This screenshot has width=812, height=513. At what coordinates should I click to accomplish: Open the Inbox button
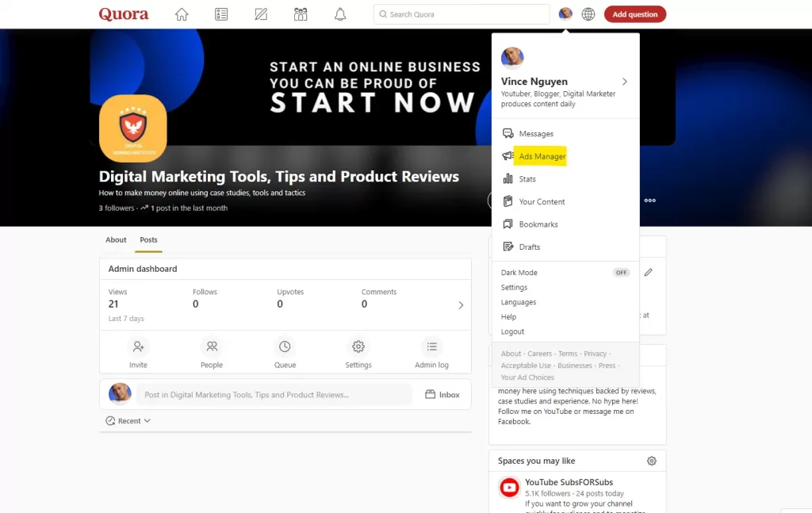442,394
